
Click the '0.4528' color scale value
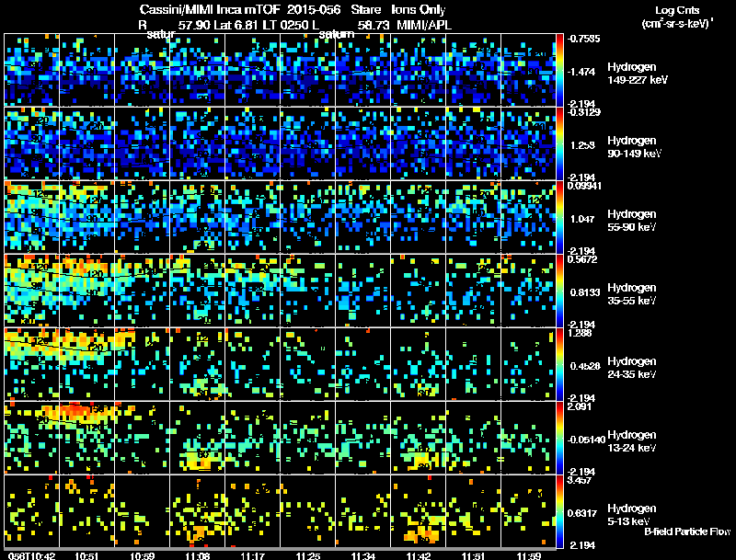pos(585,366)
